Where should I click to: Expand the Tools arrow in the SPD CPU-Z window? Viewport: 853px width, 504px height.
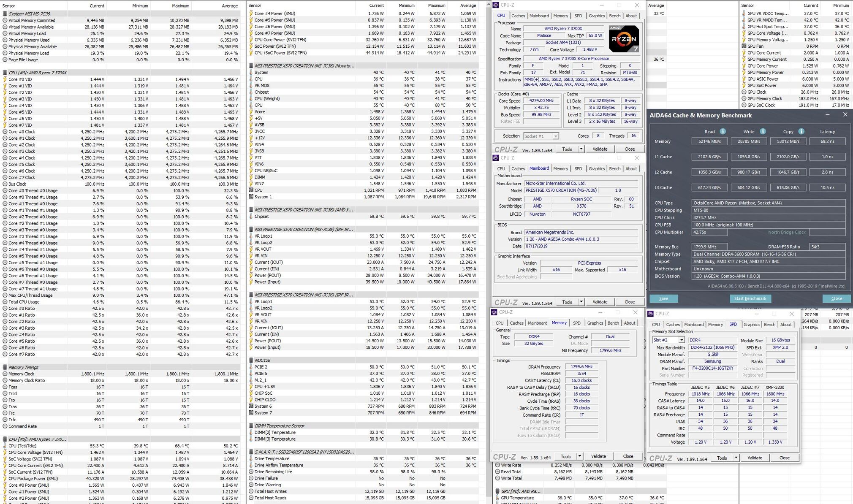(x=736, y=458)
